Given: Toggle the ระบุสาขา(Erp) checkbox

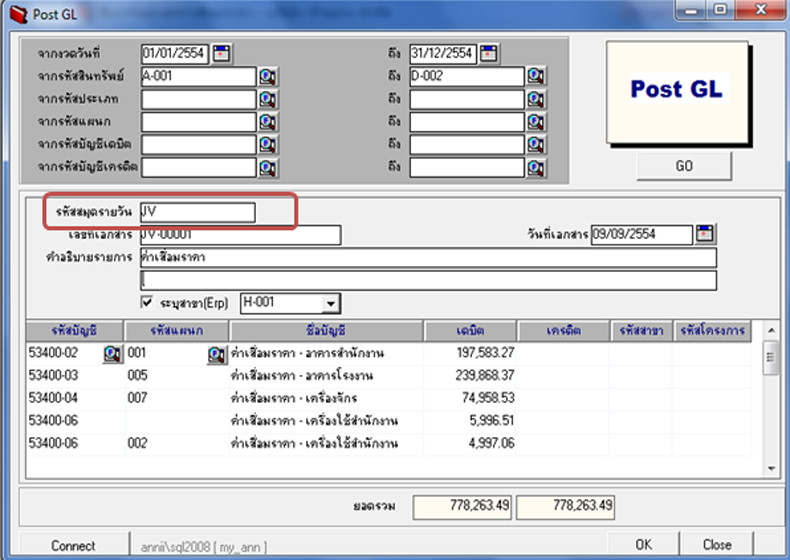Looking at the screenshot, I should [147, 302].
